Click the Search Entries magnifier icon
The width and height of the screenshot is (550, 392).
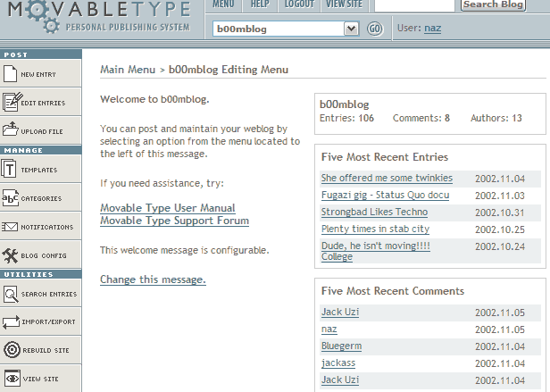click(x=11, y=294)
